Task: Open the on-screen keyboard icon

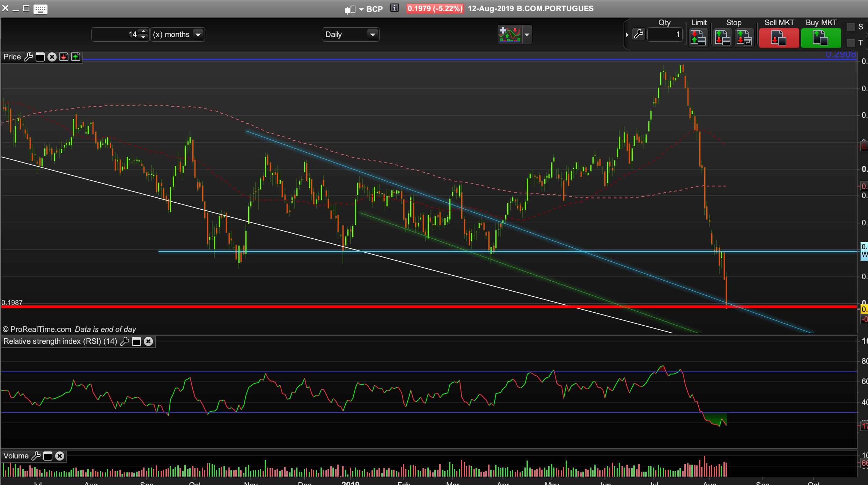Action: click(41, 9)
